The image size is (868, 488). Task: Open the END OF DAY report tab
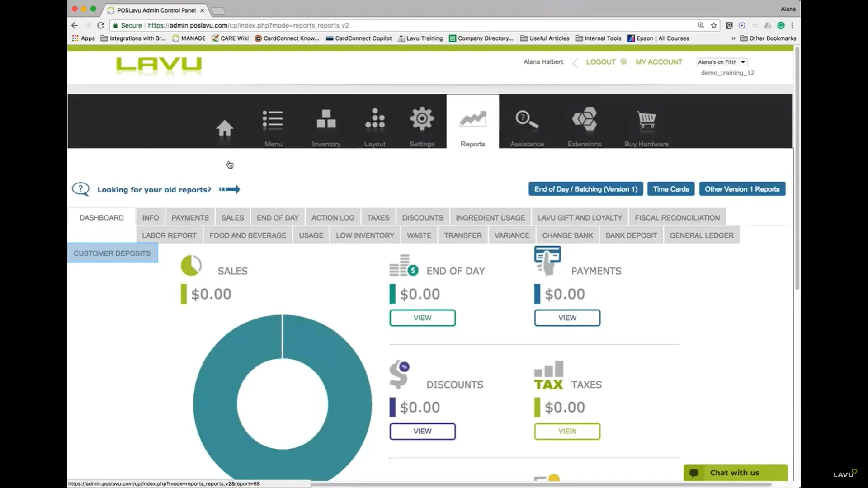point(278,217)
